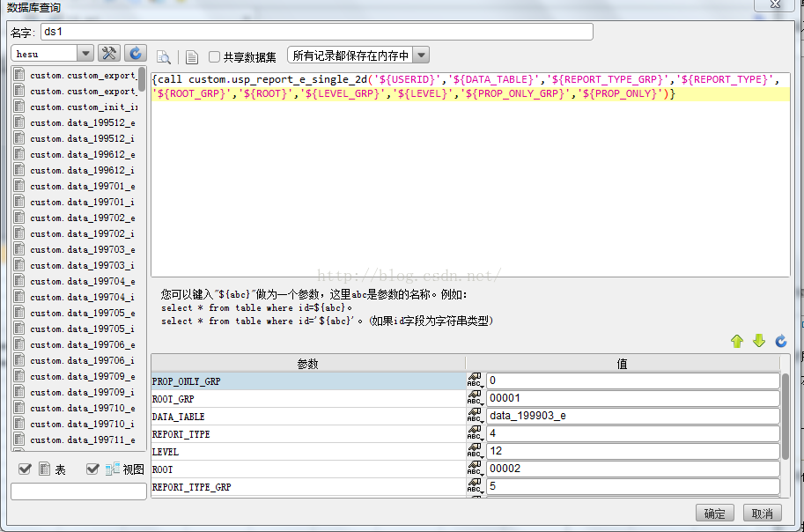The height and width of the screenshot is (532, 804).
Task: Edit REPORT_TYPE_GRP value field showing 5
Action: pos(633,486)
